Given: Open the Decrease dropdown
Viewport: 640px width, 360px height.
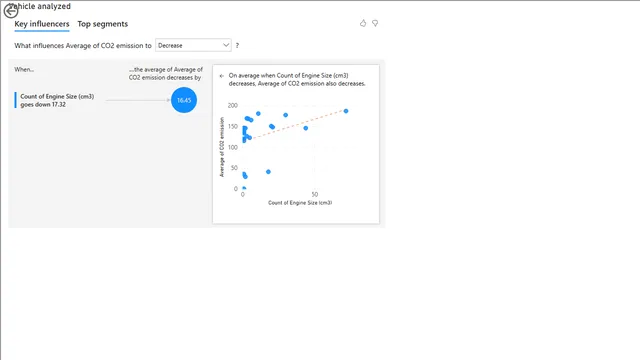Looking at the screenshot, I should point(193,45).
